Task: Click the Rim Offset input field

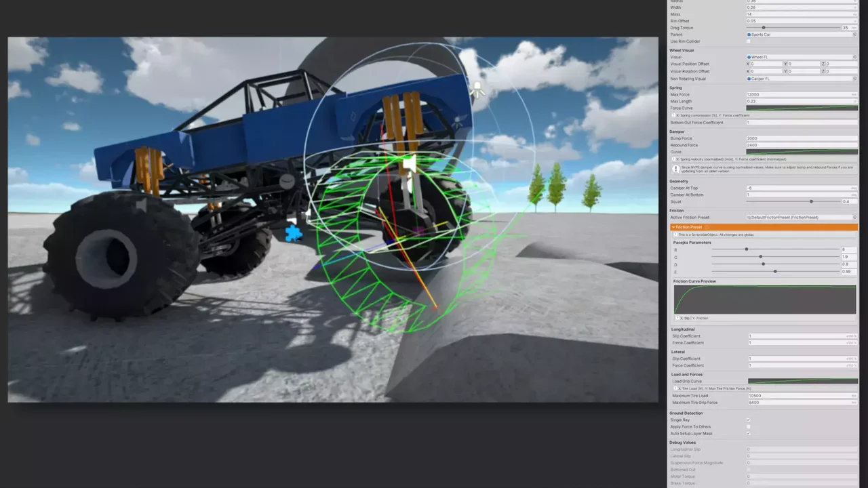Action: [x=802, y=21]
